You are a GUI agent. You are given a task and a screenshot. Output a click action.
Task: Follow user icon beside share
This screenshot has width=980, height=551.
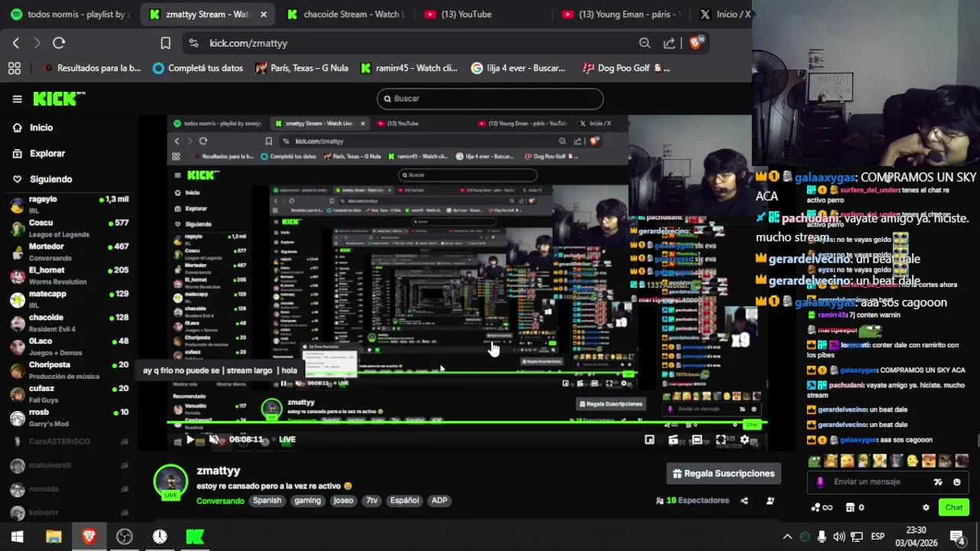pyautogui.click(x=770, y=500)
